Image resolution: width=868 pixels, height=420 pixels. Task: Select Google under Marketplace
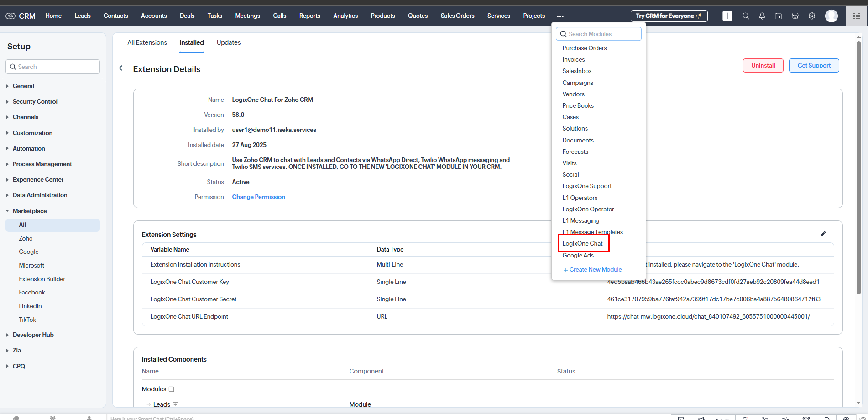[x=28, y=252]
